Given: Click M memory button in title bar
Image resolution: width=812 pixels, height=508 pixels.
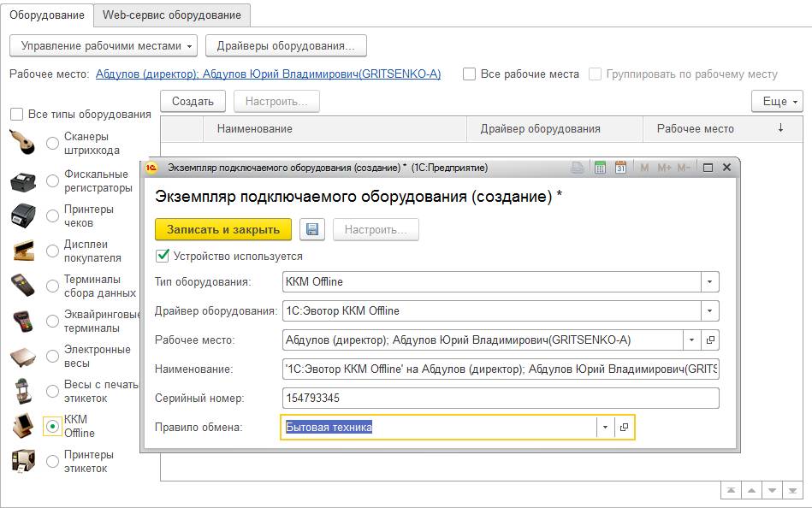Looking at the screenshot, I should 645,168.
